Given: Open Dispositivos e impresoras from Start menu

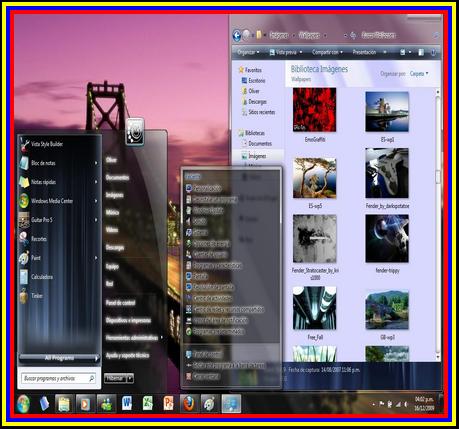Looking at the screenshot, I should click(x=128, y=320).
